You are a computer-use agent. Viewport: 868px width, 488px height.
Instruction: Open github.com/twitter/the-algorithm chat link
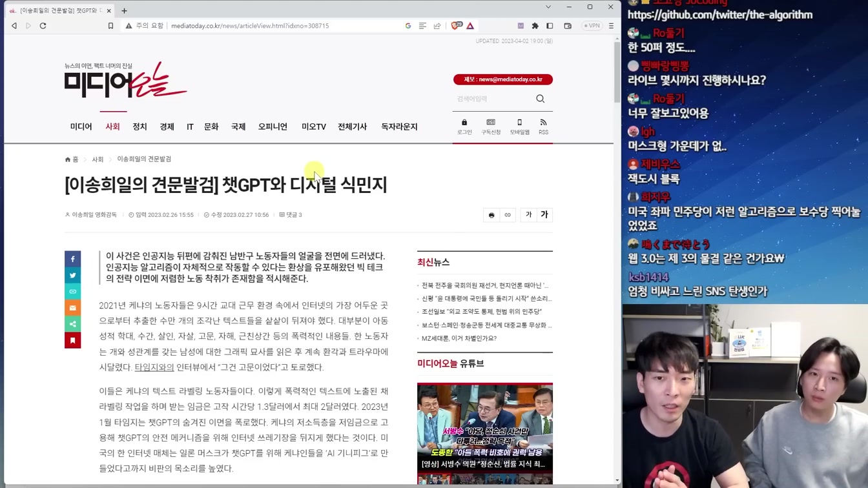pyautogui.click(x=720, y=15)
